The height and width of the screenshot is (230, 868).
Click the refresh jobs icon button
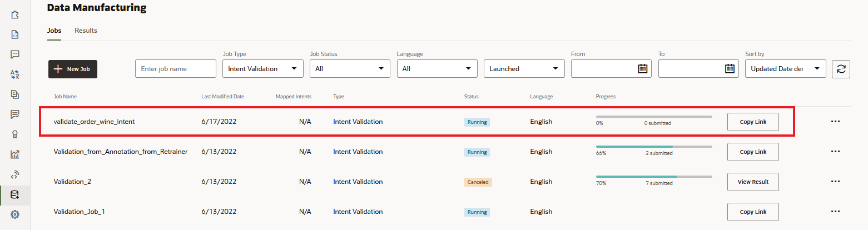(x=841, y=69)
